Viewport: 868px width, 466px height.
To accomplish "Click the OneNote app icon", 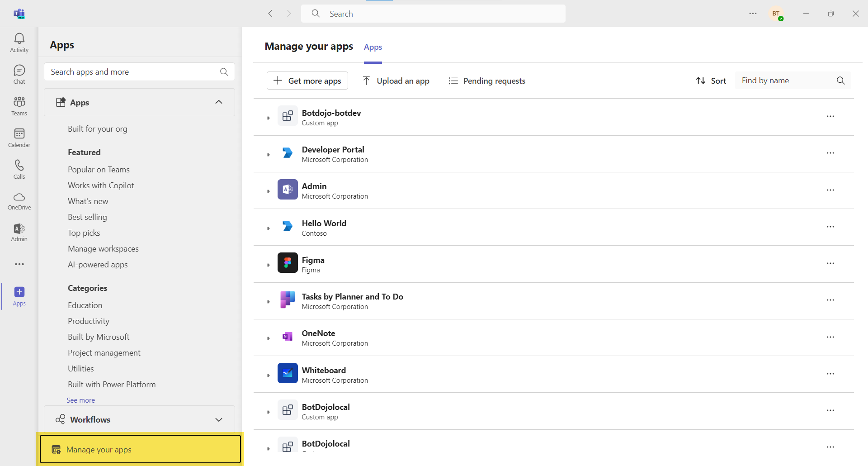I will pos(288,337).
